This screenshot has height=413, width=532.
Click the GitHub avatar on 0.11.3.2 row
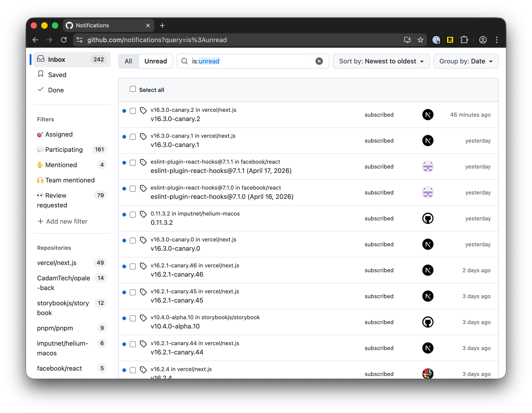click(x=428, y=219)
